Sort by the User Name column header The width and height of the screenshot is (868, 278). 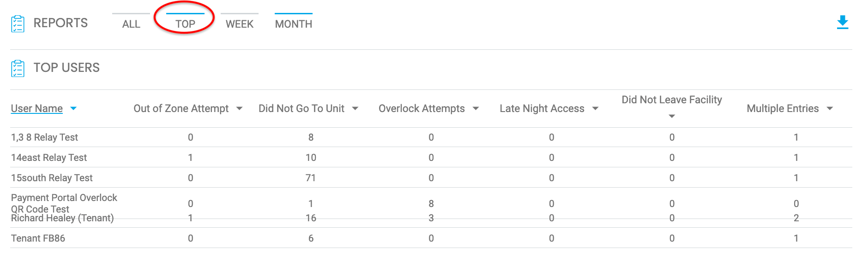(37, 108)
